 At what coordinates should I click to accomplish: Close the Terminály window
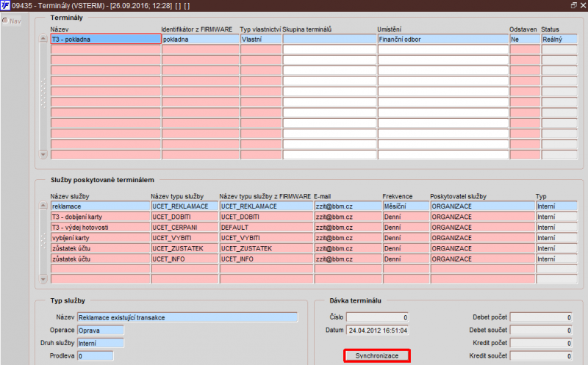[x=583, y=5]
